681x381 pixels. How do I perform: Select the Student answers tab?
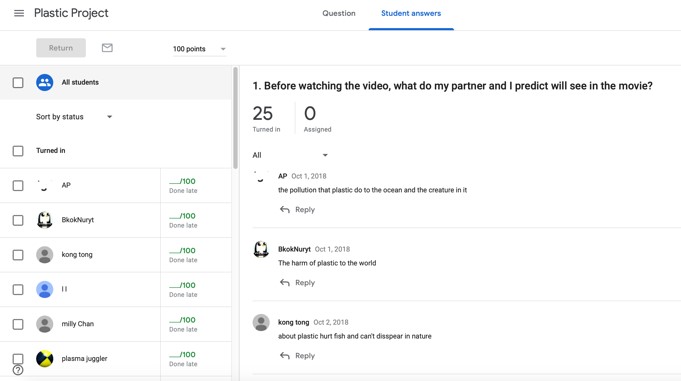[411, 13]
